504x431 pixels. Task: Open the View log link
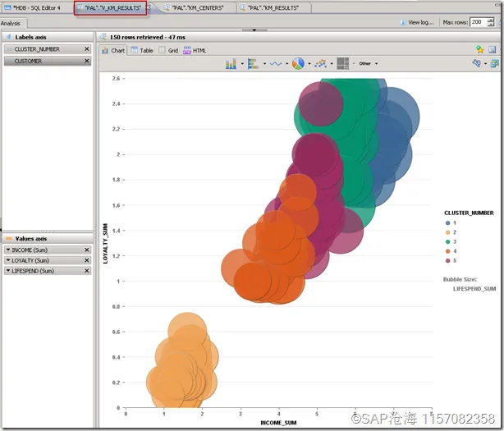pos(419,22)
